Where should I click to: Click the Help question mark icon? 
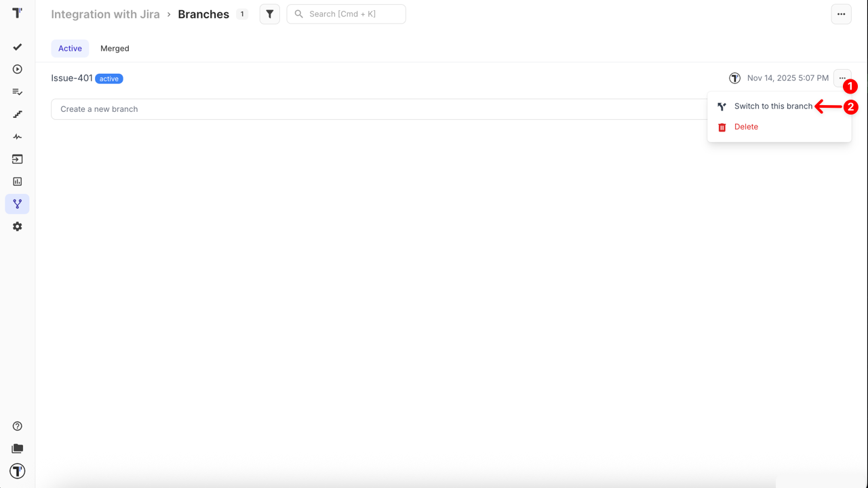pyautogui.click(x=18, y=426)
